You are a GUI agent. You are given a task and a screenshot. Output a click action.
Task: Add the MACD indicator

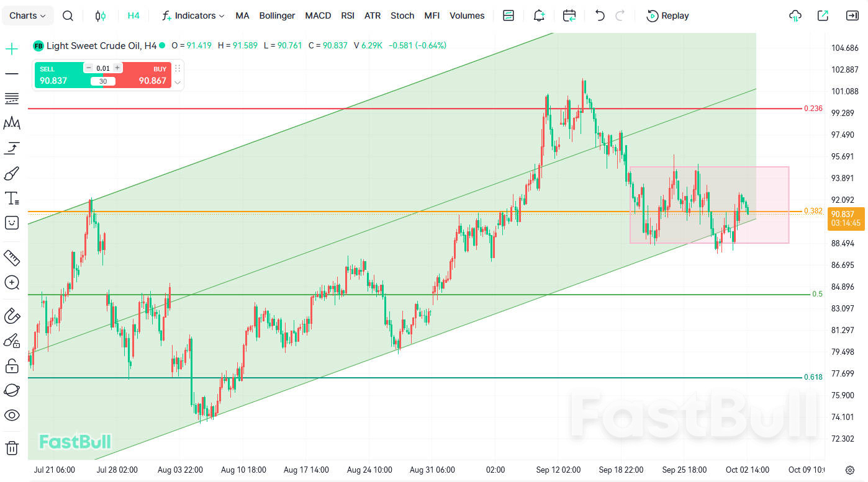[318, 16]
